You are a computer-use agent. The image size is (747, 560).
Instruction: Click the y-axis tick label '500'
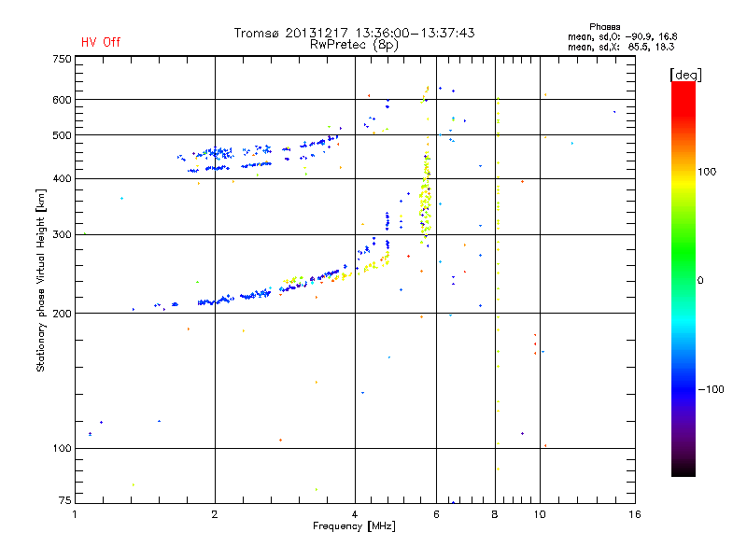62,135
